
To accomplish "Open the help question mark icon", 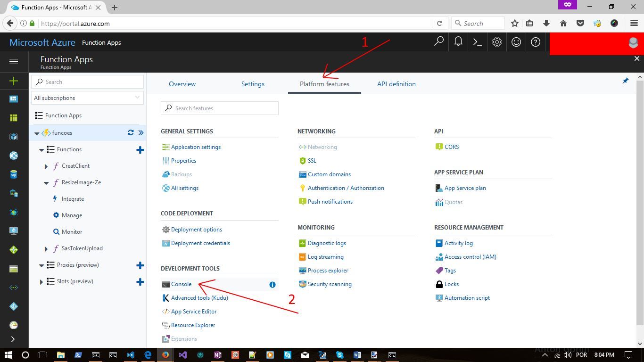I will click(536, 42).
